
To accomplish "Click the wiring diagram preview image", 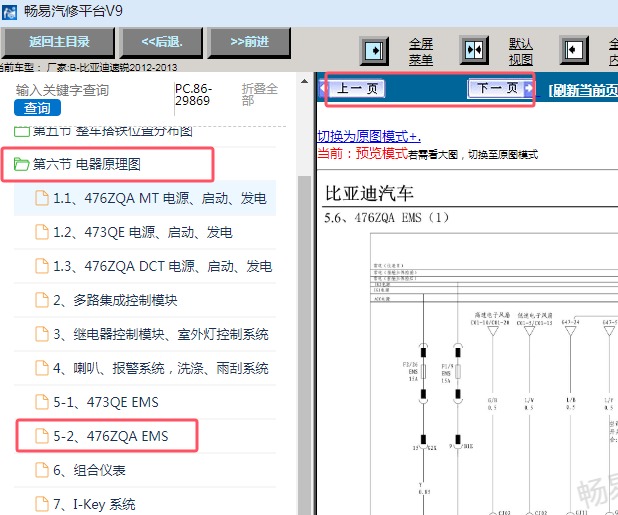I will pos(493,374).
